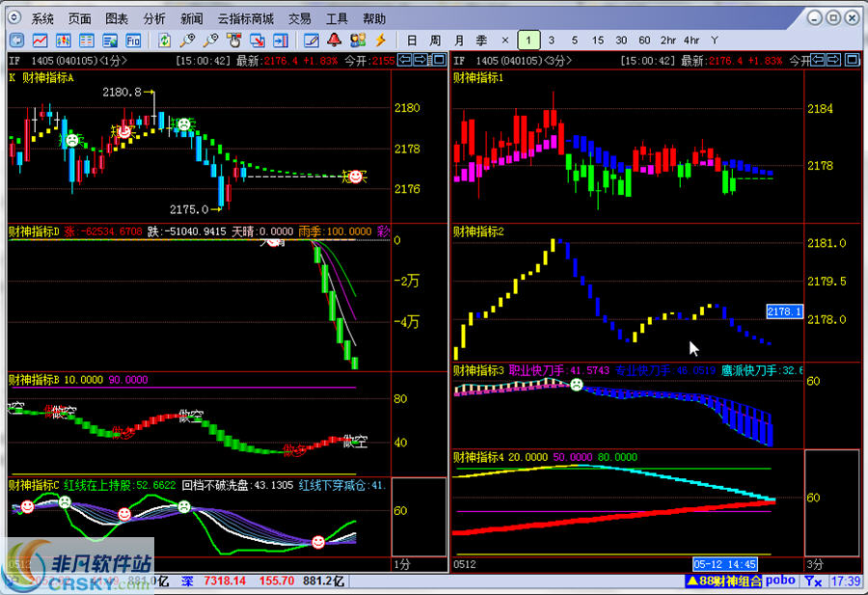This screenshot has height=595, width=868.
Task: Click the two-people users icon
Action: (x=358, y=40)
